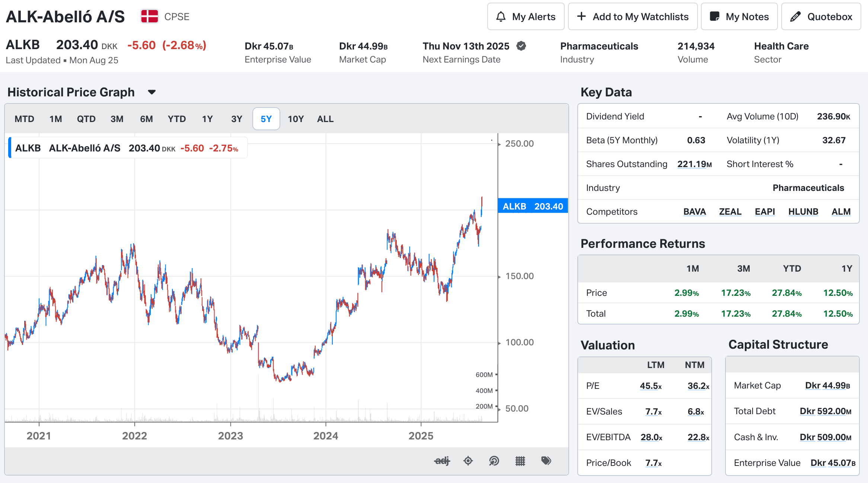The height and width of the screenshot is (483, 868).
Task: Click the target-with-arrow icon under the chart
Action: (494, 461)
